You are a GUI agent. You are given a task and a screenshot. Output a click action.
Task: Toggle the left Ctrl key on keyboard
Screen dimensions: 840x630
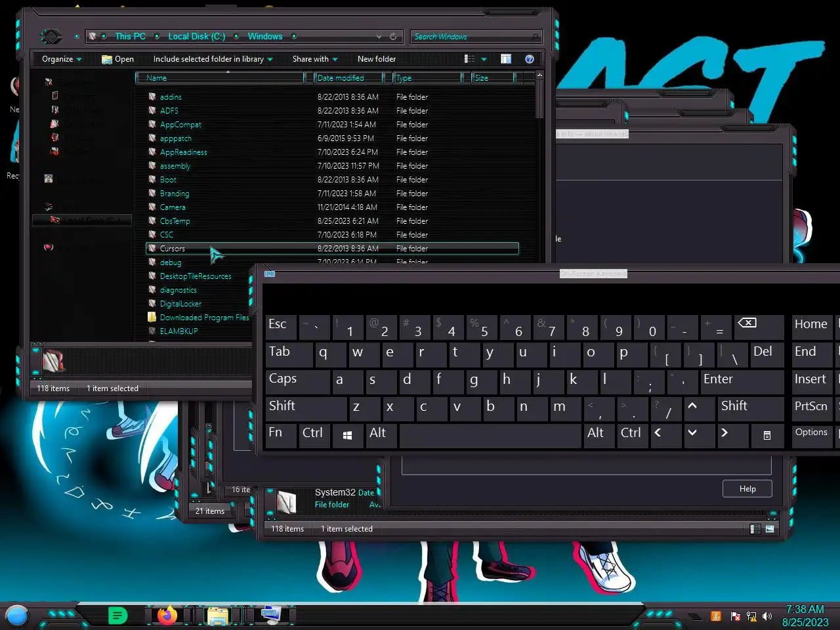click(314, 434)
